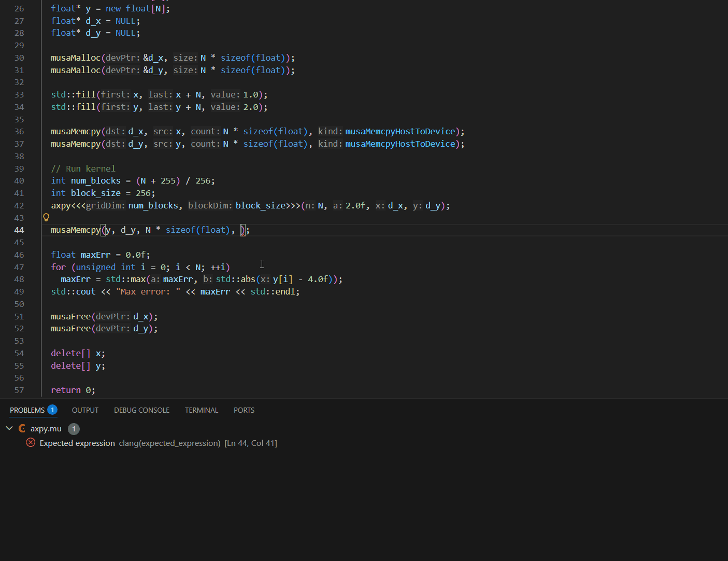Click 'num_blocks' in the line 40 declaration

[x=96, y=180]
